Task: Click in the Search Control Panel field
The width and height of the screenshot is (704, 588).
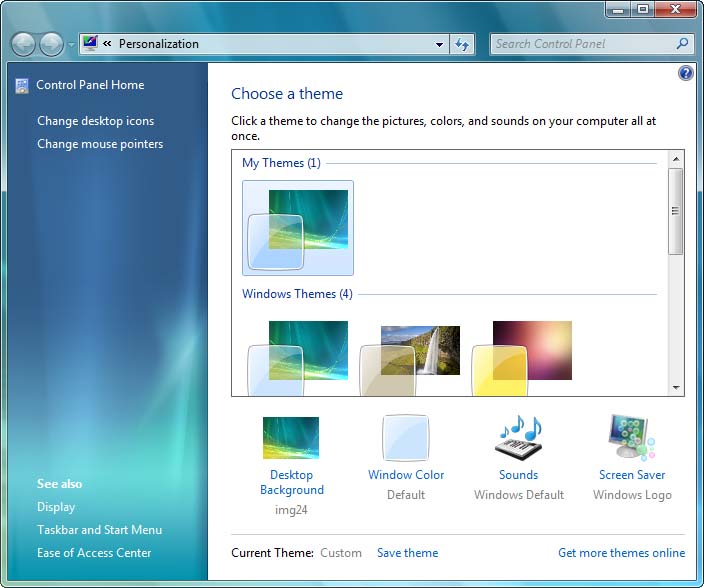Action: [581, 44]
